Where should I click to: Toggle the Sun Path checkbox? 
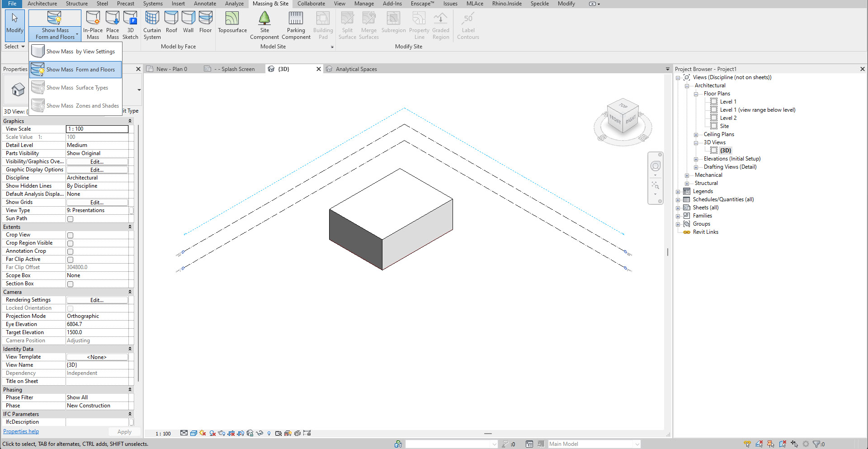70,219
